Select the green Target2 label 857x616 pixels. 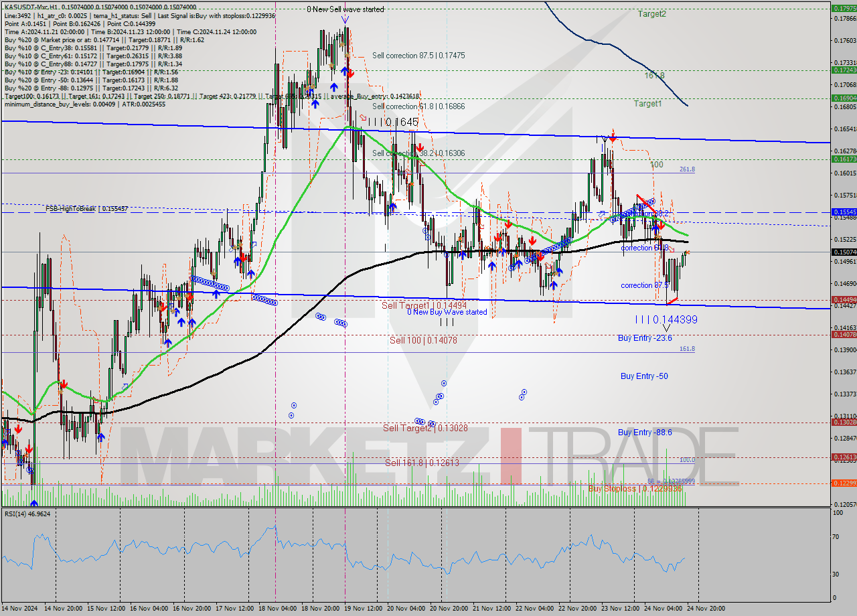coord(651,13)
